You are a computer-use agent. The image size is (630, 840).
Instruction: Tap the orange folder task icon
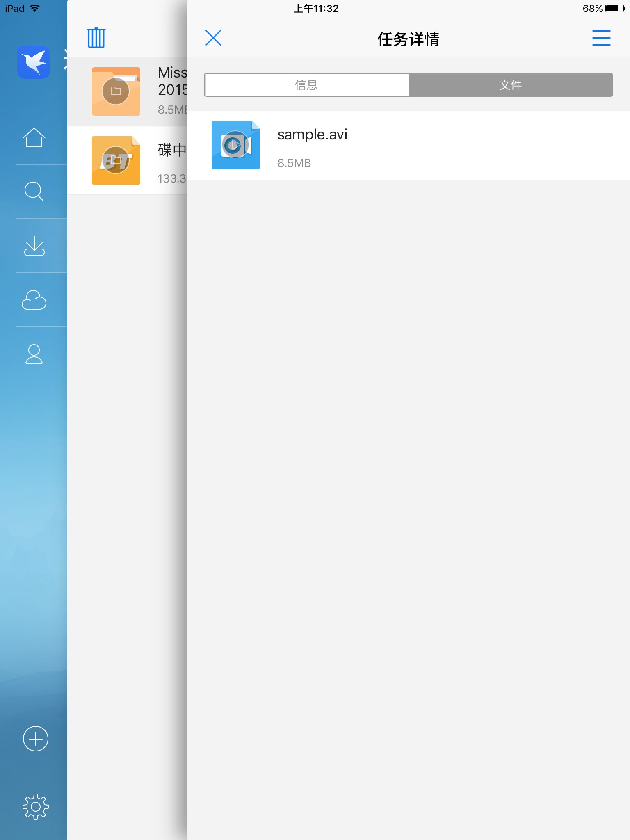[x=116, y=91]
